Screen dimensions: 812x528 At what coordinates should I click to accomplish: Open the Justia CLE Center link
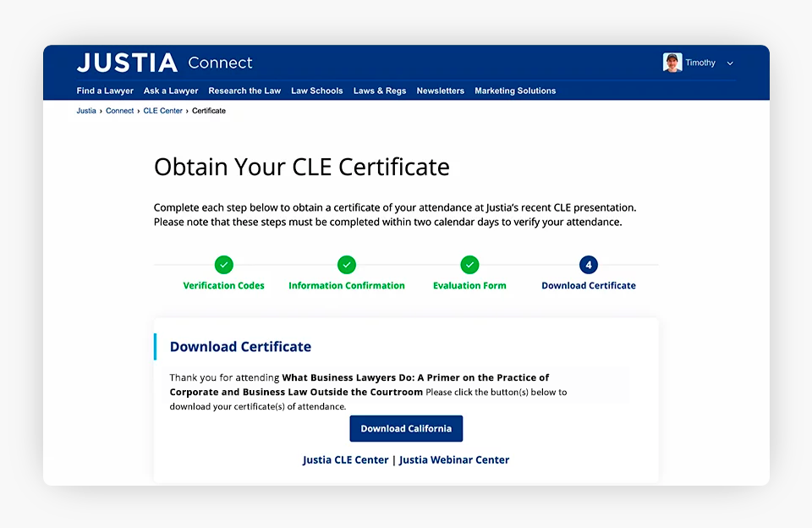(x=345, y=460)
